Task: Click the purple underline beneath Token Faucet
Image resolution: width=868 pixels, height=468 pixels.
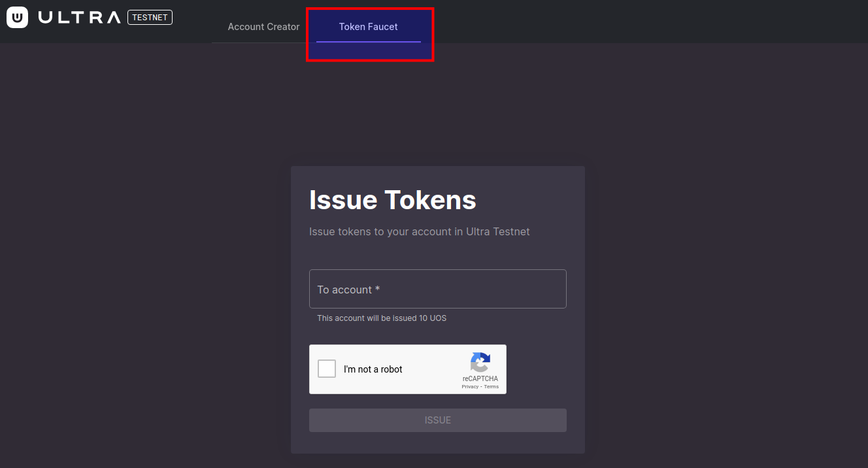Action: [x=369, y=42]
